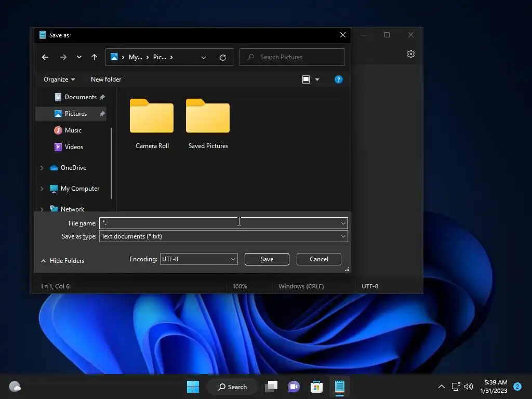Screen dimensions: 532x399
Task: Click the Cancel button
Action: 318,259
